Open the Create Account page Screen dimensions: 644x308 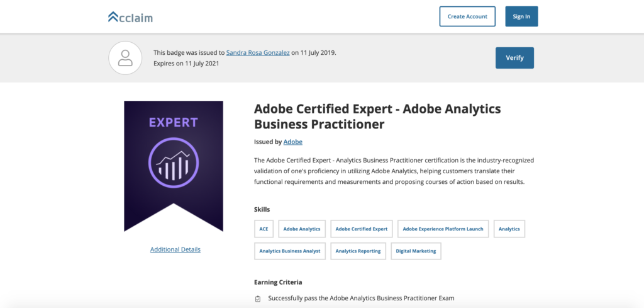pyautogui.click(x=467, y=16)
